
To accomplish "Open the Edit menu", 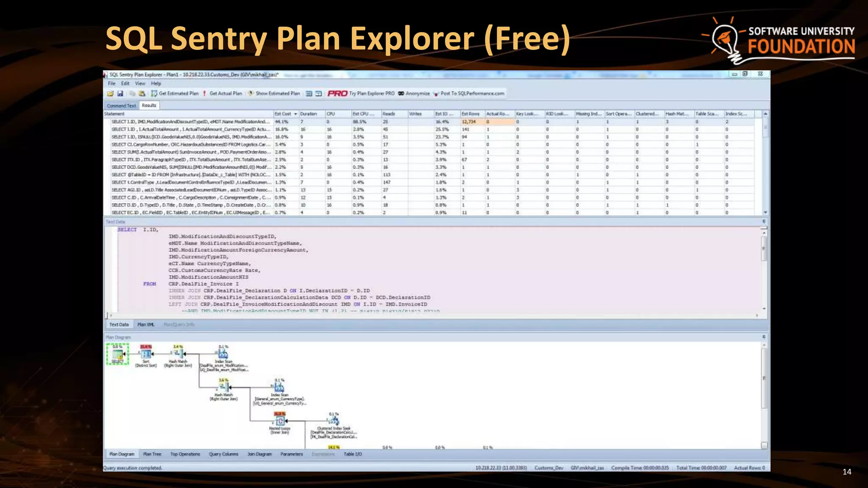I will (x=125, y=83).
